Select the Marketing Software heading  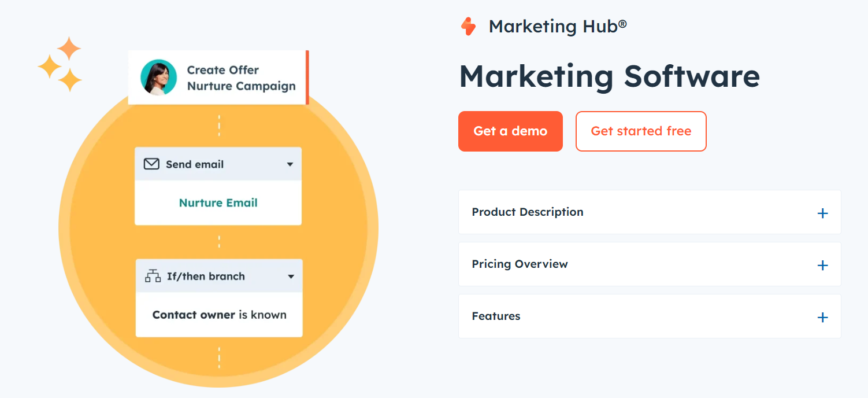(x=609, y=76)
